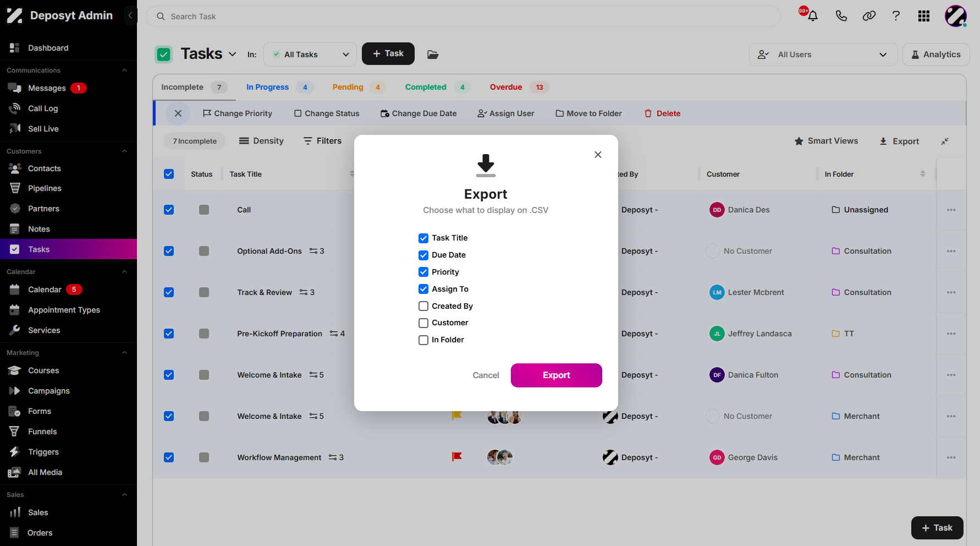Check the In Folder export option
980x546 pixels.
pos(423,340)
